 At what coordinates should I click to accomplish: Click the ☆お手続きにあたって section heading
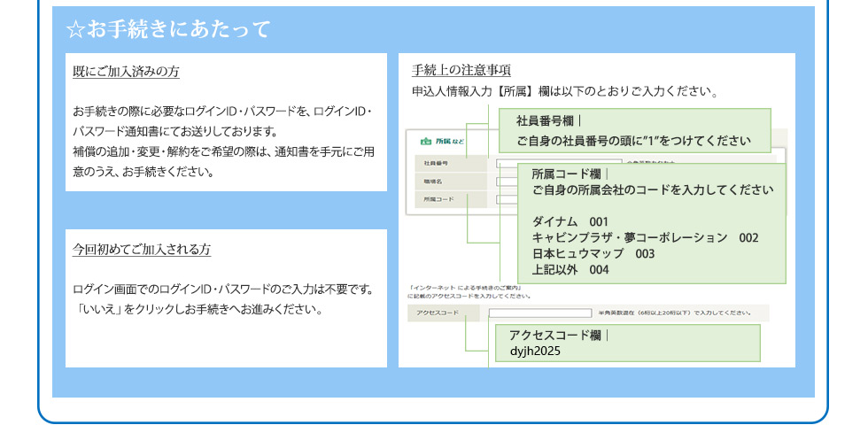pos(168,29)
